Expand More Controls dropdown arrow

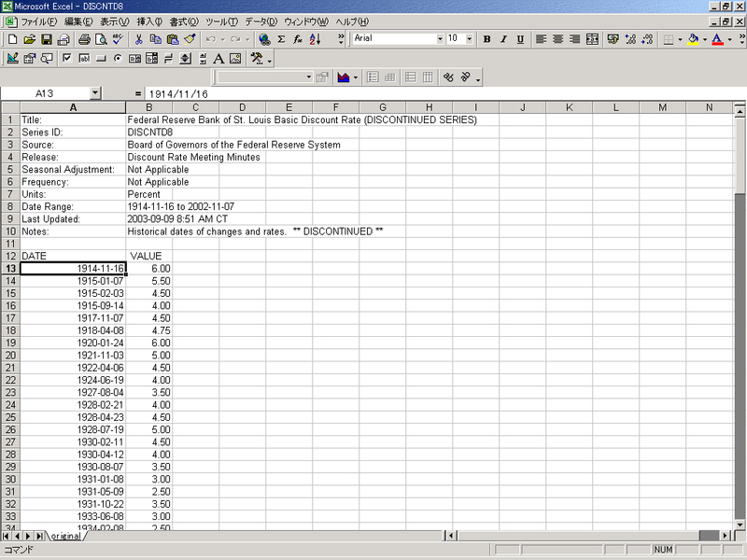point(270,60)
